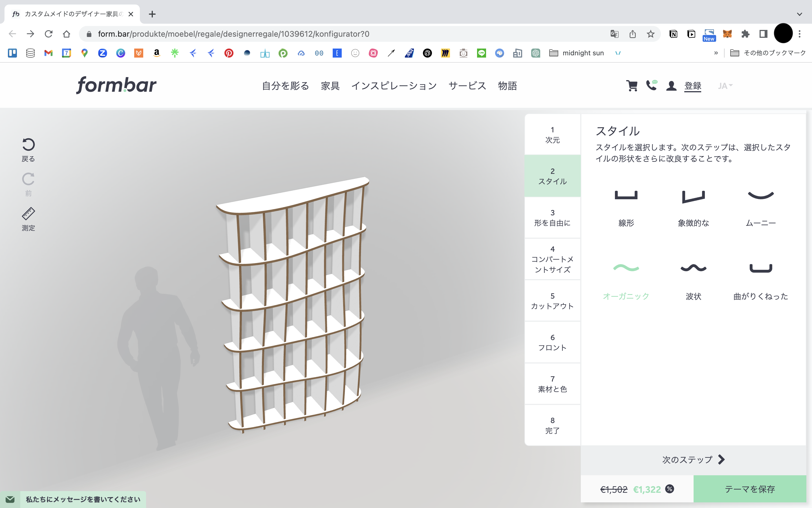Screen dimensions: 812x508
Task: Click the formbar logo
Action: tap(116, 85)
